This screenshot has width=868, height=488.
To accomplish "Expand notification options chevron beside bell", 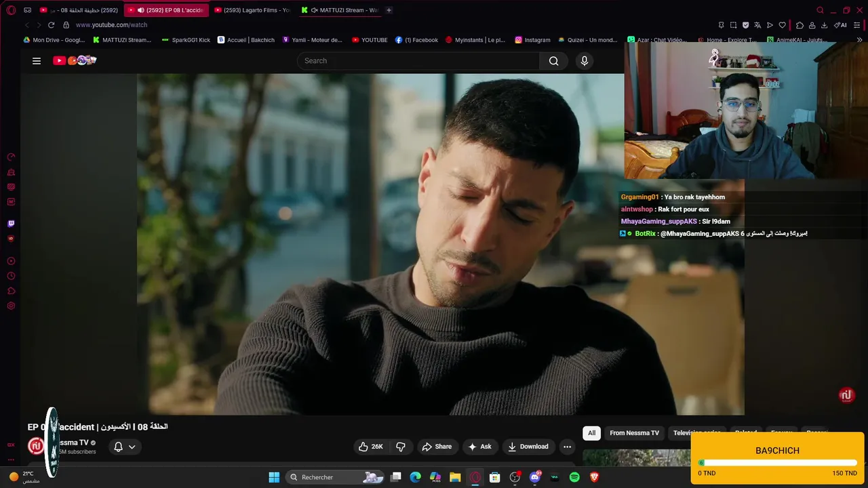I will [x=132, y=447].
